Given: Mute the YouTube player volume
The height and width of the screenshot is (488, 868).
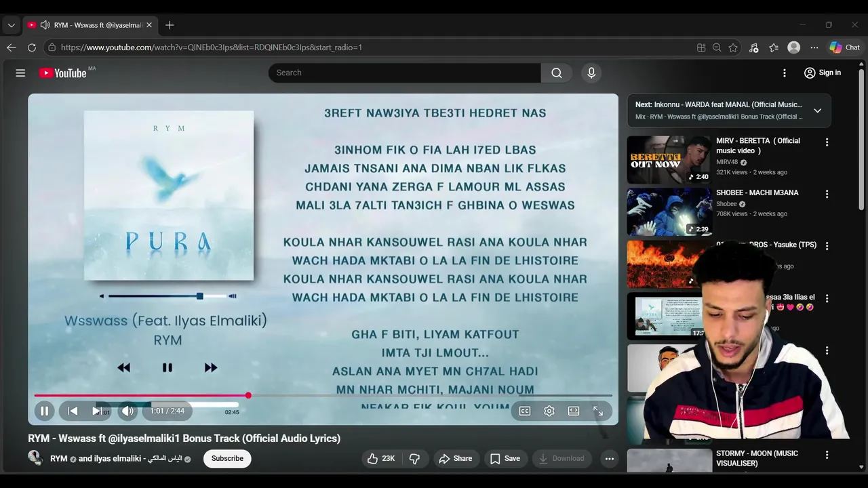Looking at the screenshot, I should 127,411.
